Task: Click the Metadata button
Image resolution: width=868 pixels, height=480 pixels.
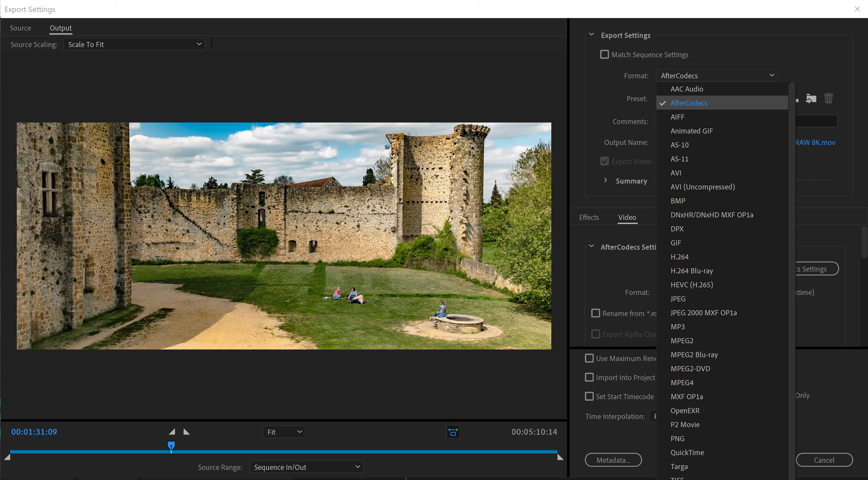Action: click(613, 460)
